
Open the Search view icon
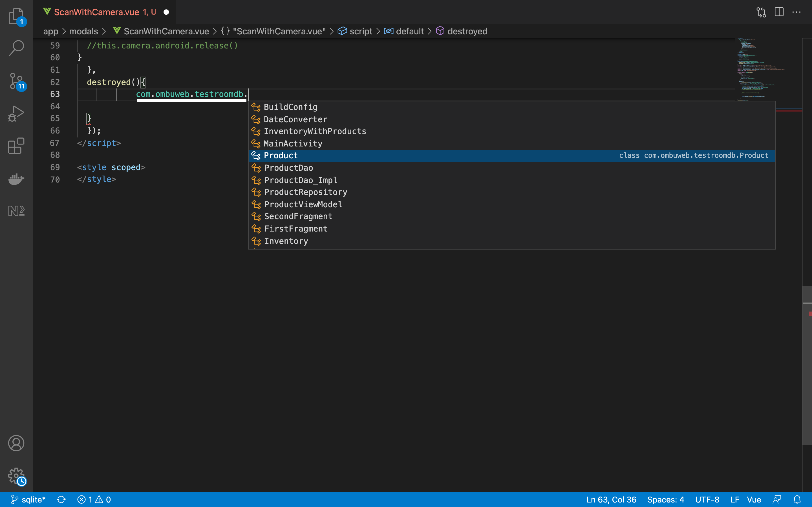pos(16,48)
